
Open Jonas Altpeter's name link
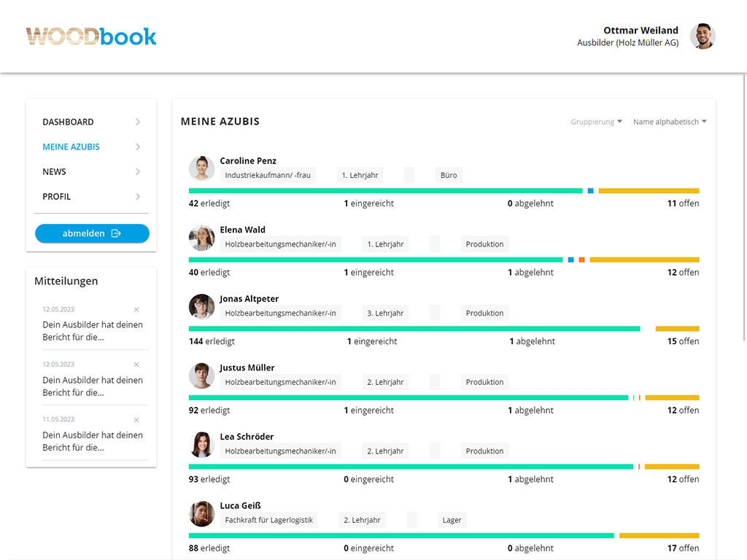pos(249,299)
